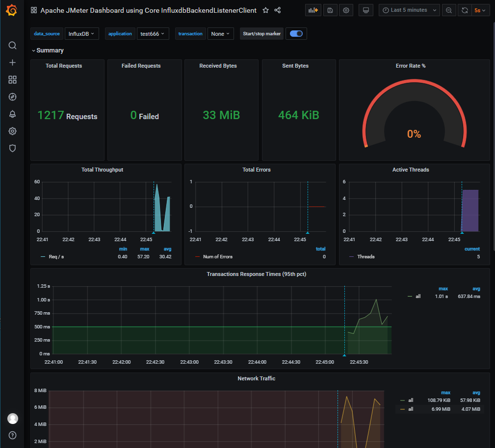
Task: Sort Total Throughput legend by avg
Action: [x=167, y=249]
